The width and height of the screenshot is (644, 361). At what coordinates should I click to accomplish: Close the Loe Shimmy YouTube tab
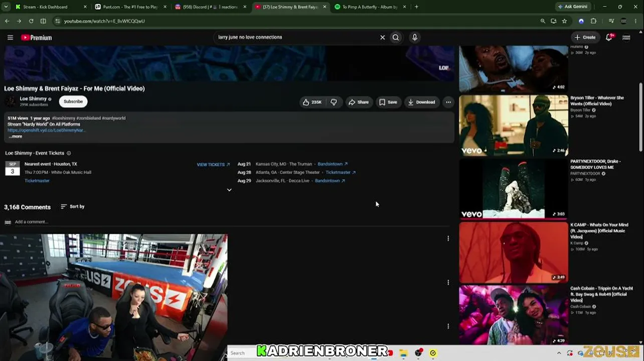325,7
